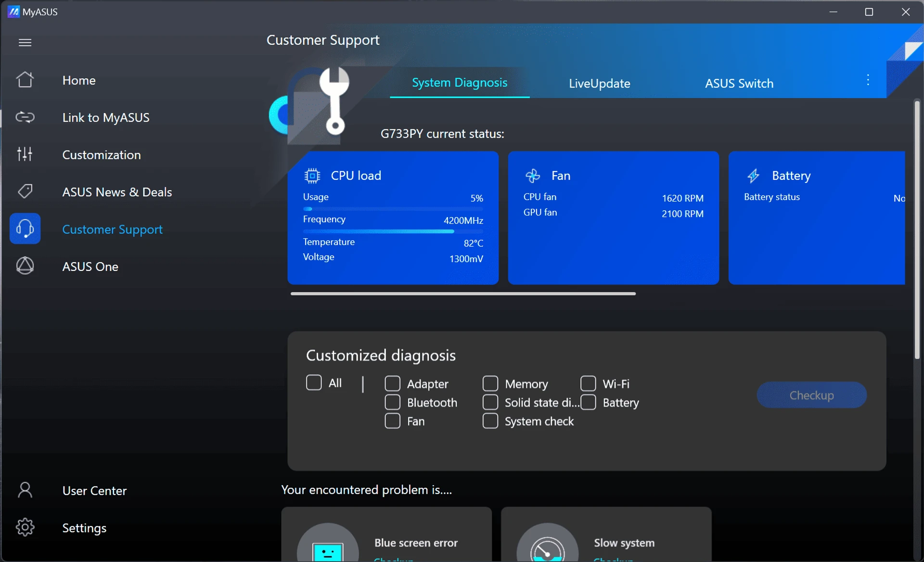Click the 1620 RPM CPU fan value

pos(682,198)
